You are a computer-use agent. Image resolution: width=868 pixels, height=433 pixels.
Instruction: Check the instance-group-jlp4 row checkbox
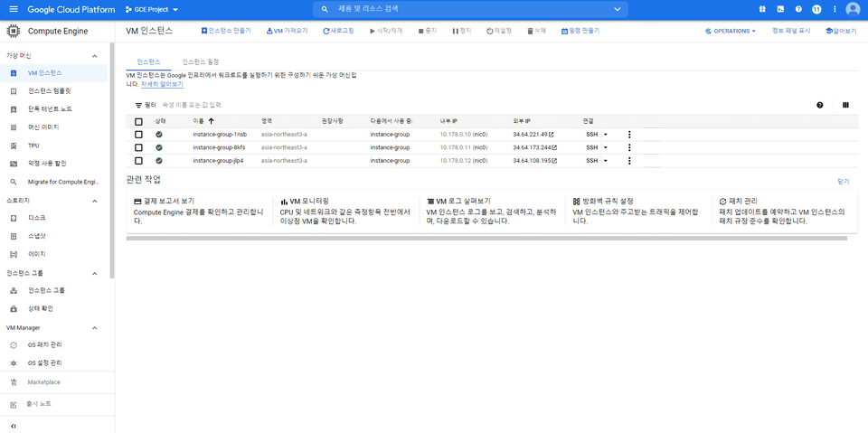(x=139, y=161)
